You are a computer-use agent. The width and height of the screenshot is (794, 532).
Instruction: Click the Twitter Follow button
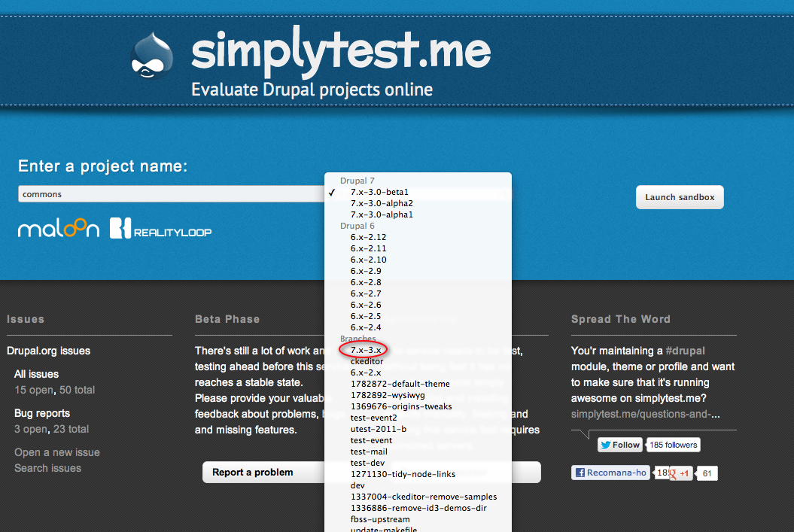coord(620,445)
